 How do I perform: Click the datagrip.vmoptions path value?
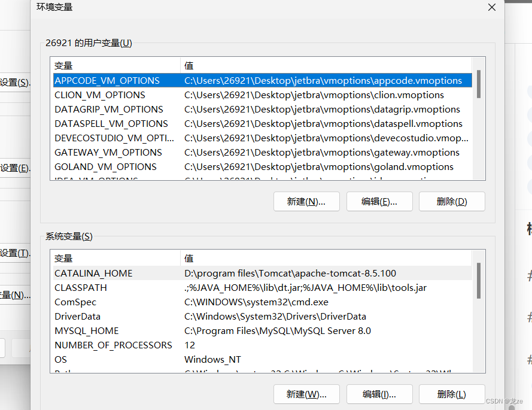pos(322,110)
